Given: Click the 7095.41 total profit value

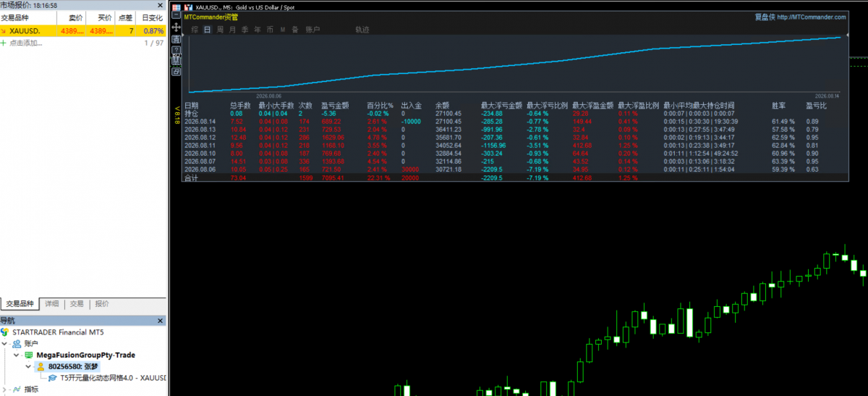Looking at the screenshot, I should (x=333, y=177).
